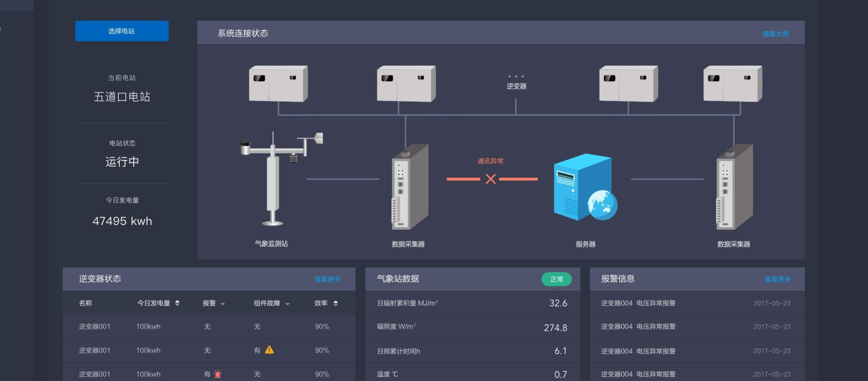Select the rightmost data collector device
This screenshot has height=381, width=868.
[734, 187]
